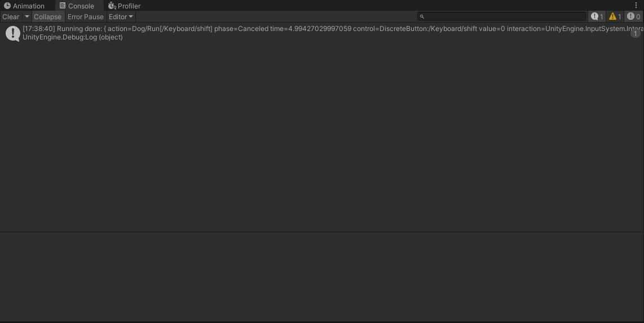644x323 pixels.
Task: Click the console search field
Action: pos(502,16)
